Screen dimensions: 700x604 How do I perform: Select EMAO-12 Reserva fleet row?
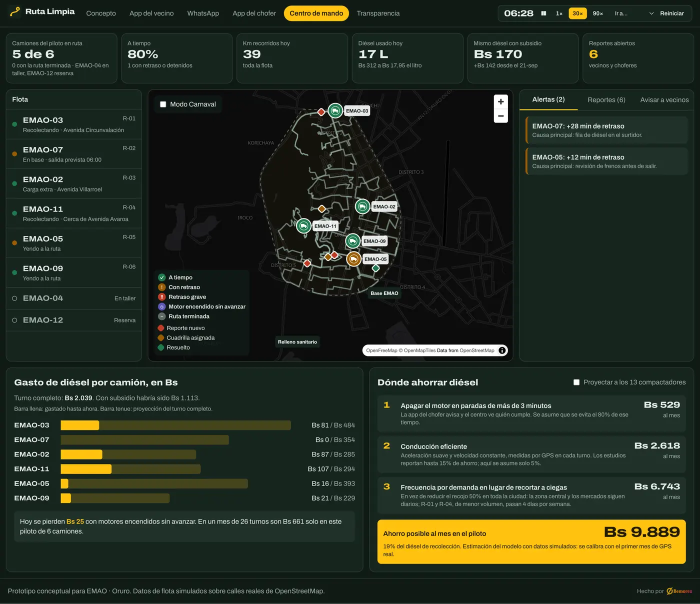pos(74,320)
